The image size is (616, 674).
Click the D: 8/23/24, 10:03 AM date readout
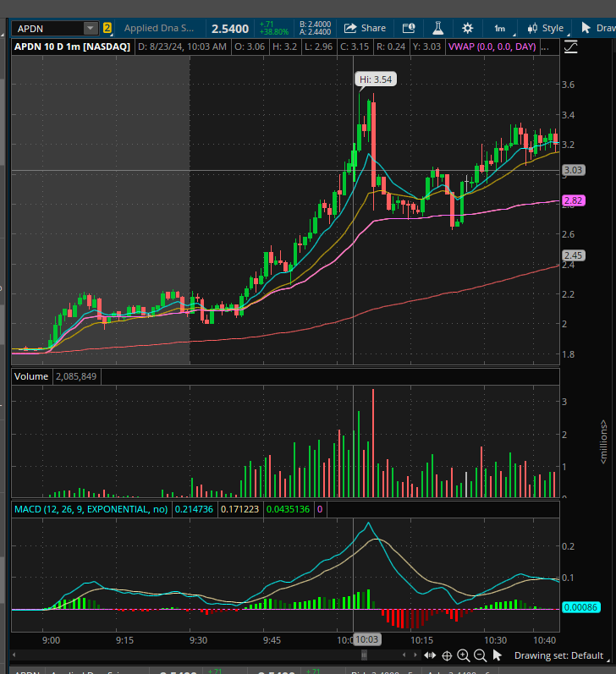tap(183, 47)
